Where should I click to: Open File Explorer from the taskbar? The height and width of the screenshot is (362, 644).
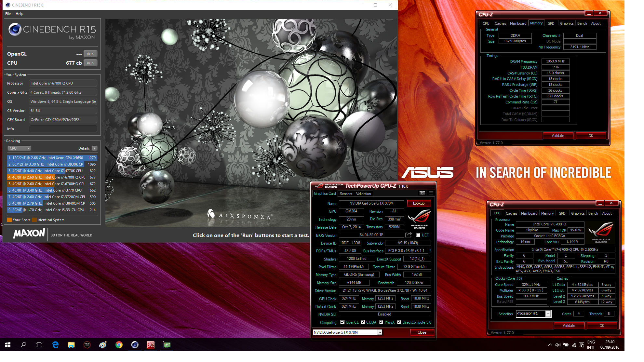pyautogui.click(x=71, y=345)
